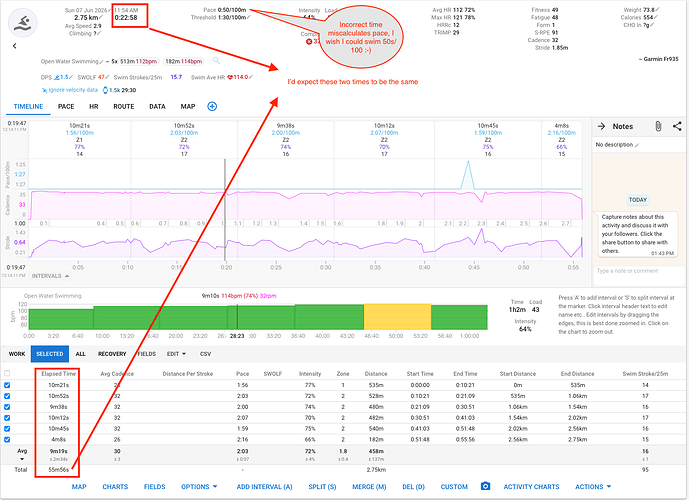This screenshot has height=500, width=689.
Task: Show WORK intervals filter
Action: tap(17, 354)
